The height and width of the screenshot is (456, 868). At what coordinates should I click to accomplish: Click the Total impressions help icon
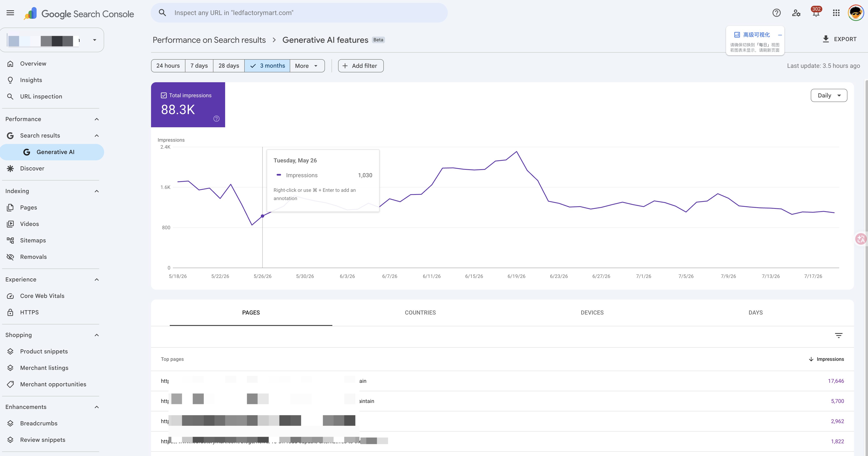pyautogui.click(x=216, y=118)
